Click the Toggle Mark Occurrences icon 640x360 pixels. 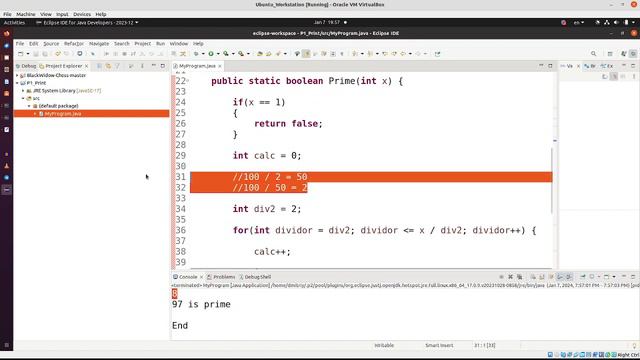[306, 54]
